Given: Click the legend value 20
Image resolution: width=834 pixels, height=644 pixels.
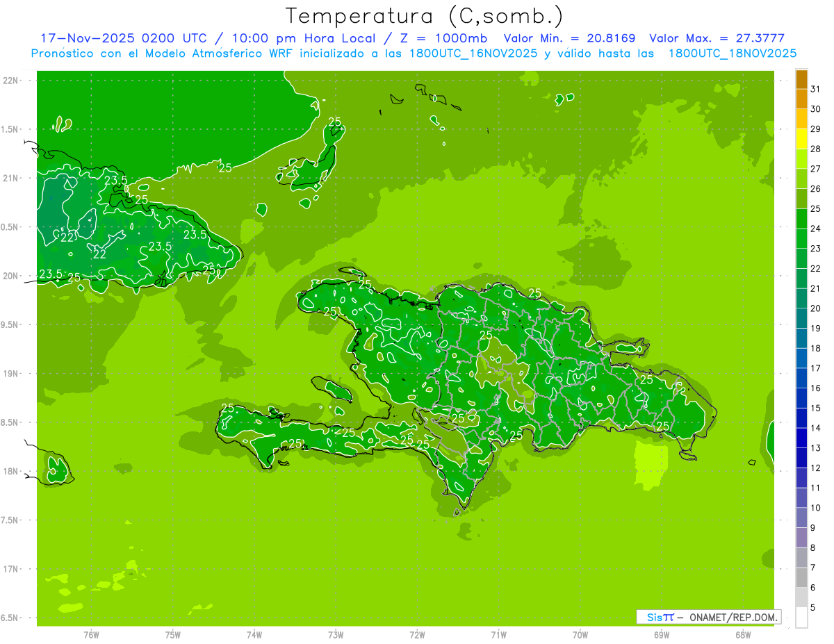Looking at the screenshot, I should (x=816, y=308).
